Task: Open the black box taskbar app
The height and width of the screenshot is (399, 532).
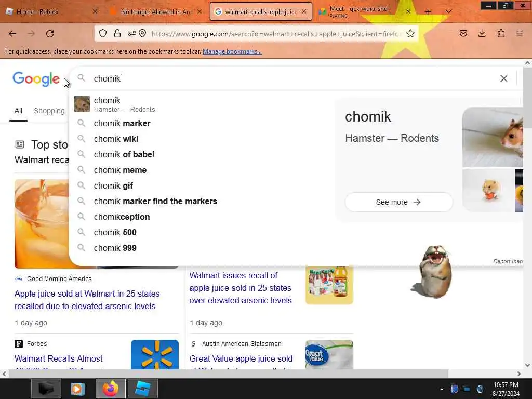Action: coord(46,389)
